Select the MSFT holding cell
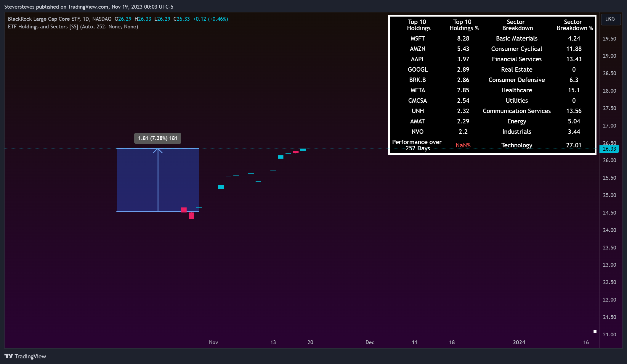 click(418, 38)
